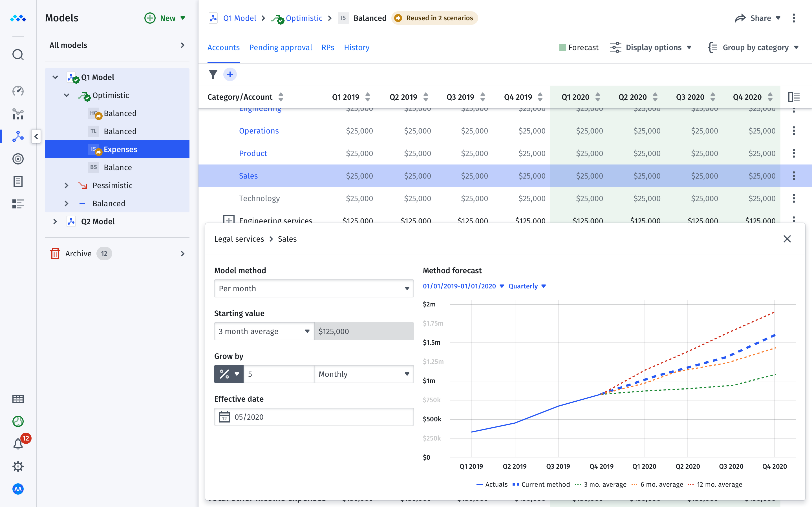Switch to the History tab

pos(356,47)
